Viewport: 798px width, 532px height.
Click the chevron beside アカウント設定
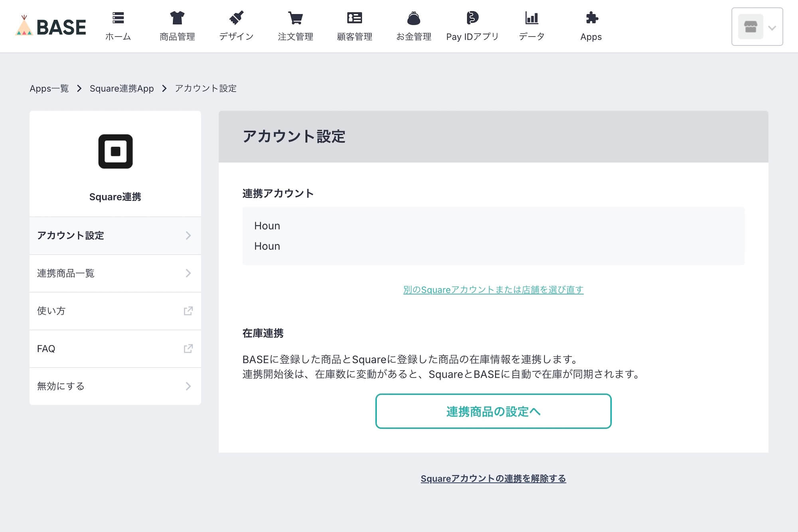pos(188,235)
